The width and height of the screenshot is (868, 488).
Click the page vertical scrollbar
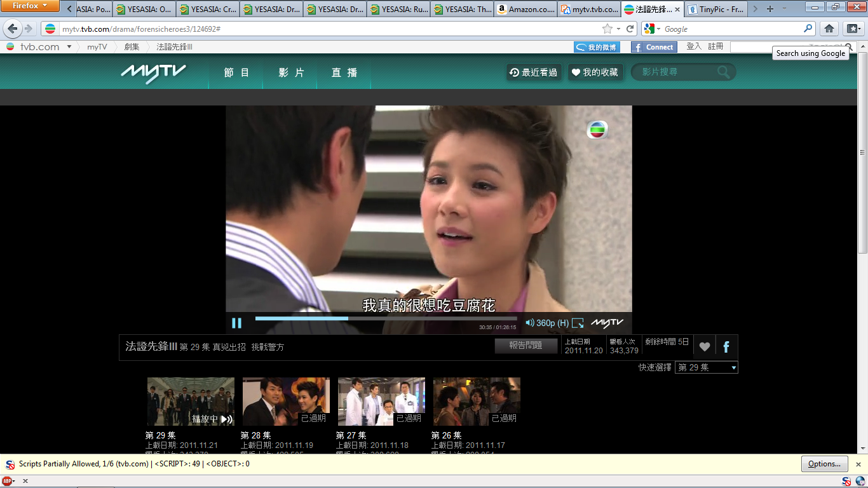tap(862, 152)
